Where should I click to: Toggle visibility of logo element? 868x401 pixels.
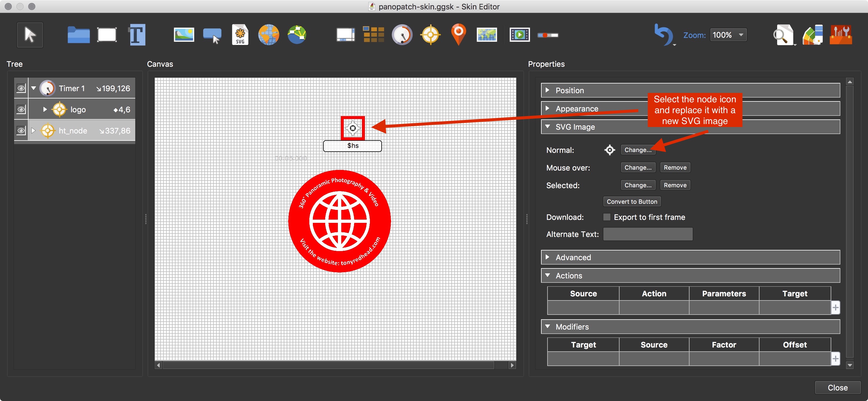click(x=21, y=109)
